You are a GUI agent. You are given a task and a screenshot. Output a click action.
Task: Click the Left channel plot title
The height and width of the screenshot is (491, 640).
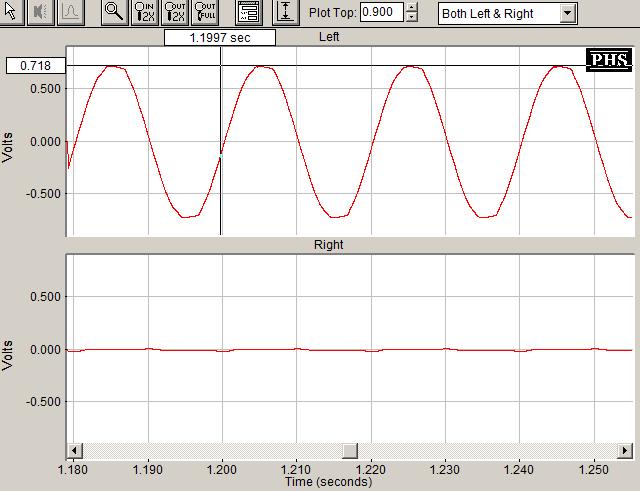click(x=329, y=37)
